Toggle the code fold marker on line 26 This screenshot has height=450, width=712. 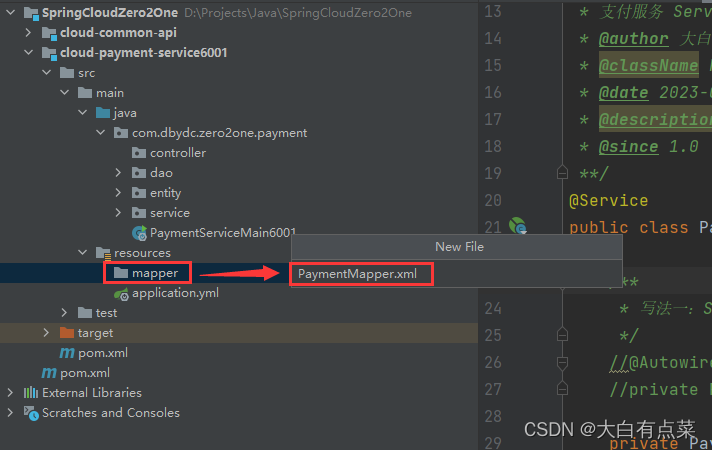[562, 362]
